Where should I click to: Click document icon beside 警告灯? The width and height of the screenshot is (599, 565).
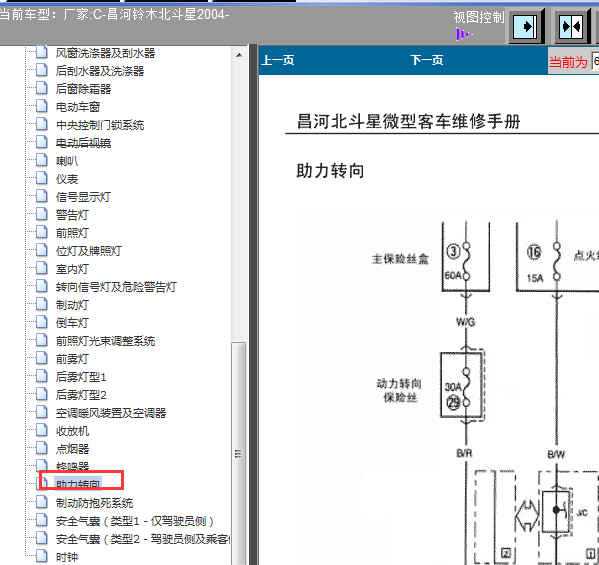(42, 214)
